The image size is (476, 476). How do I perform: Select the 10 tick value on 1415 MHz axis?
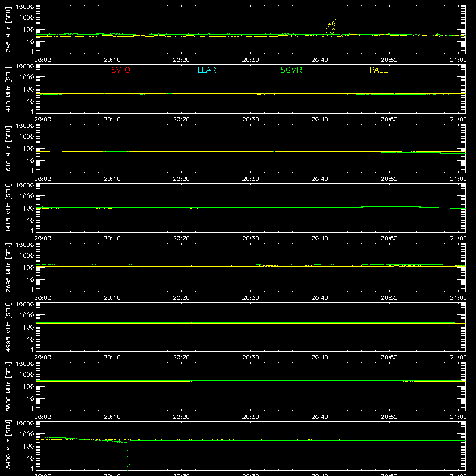click(30, 220)
